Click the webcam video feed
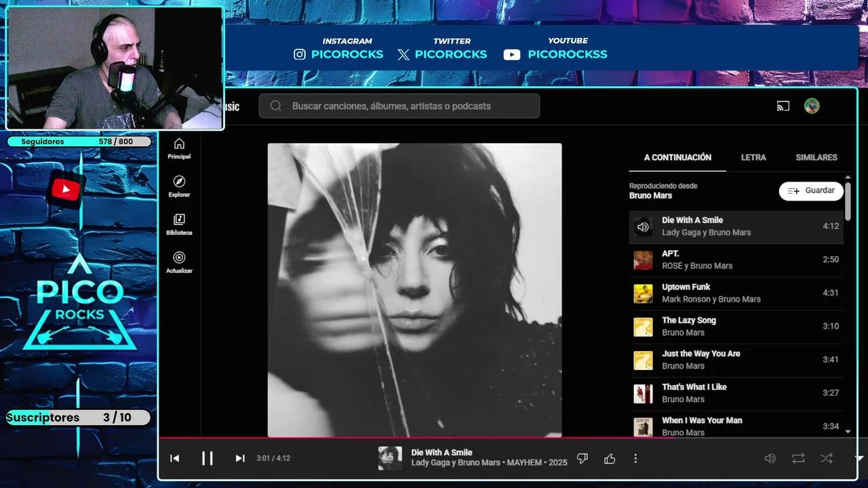The width and height of the screenshot is (868, 488). coord(115,68)
